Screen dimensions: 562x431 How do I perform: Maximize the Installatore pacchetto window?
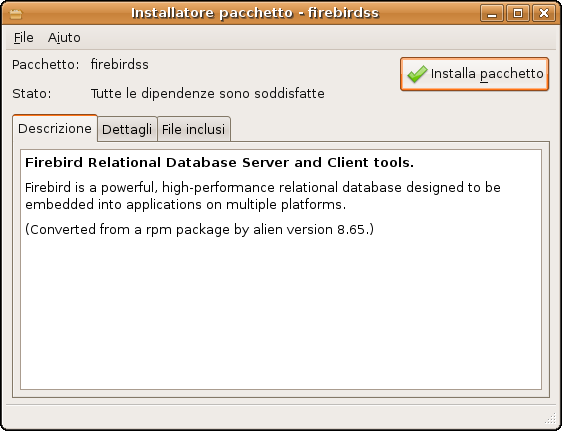click(x=518, y=14)
